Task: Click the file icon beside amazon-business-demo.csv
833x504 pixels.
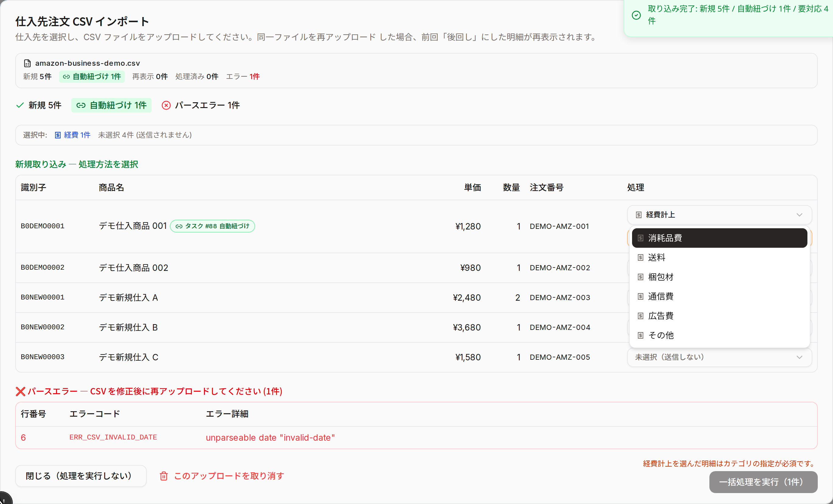Action: tap(27, 63)
